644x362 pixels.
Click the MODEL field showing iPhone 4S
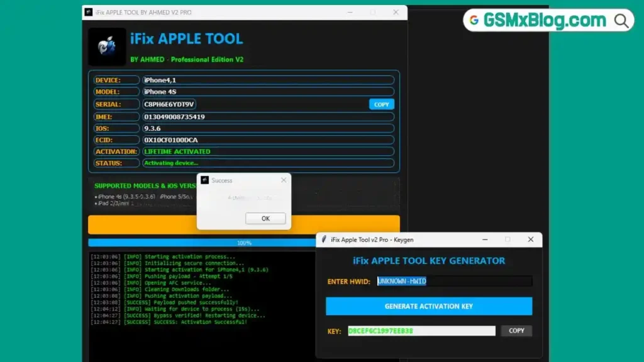[268, 92]
